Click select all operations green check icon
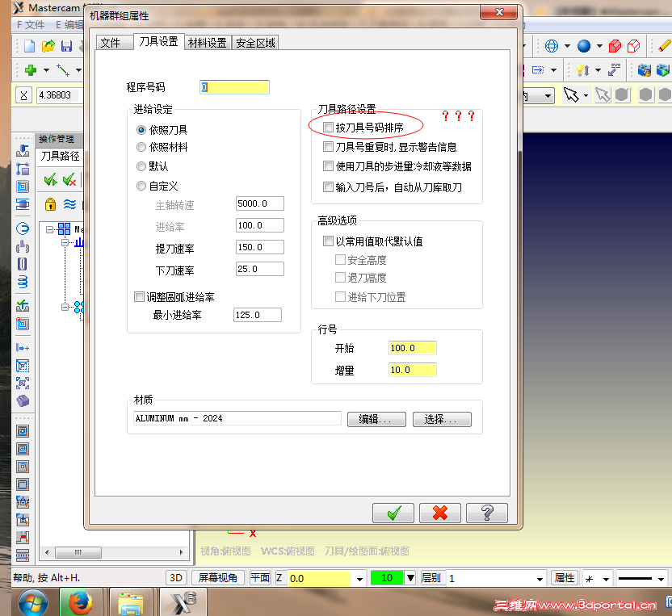Screen dimensions: 672x616 coord(51,179)
